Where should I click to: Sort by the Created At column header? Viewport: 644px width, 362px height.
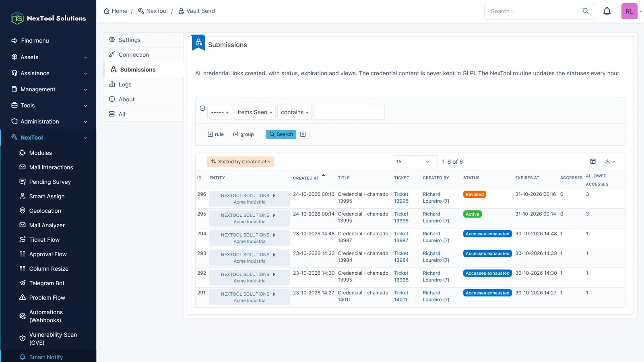point(306,178)
